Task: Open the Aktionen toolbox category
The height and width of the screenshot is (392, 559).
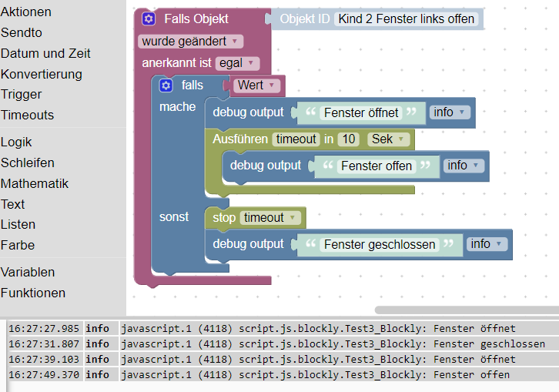Action: point(26,12)
